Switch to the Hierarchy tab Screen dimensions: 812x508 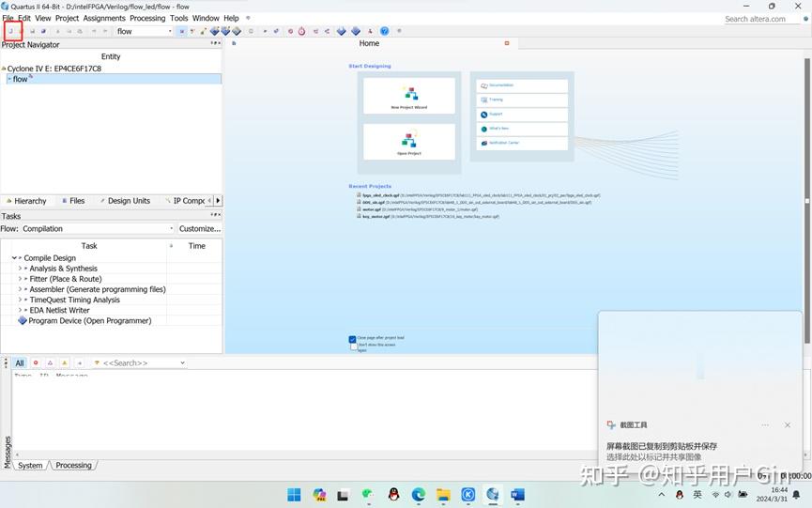[26, 201]
